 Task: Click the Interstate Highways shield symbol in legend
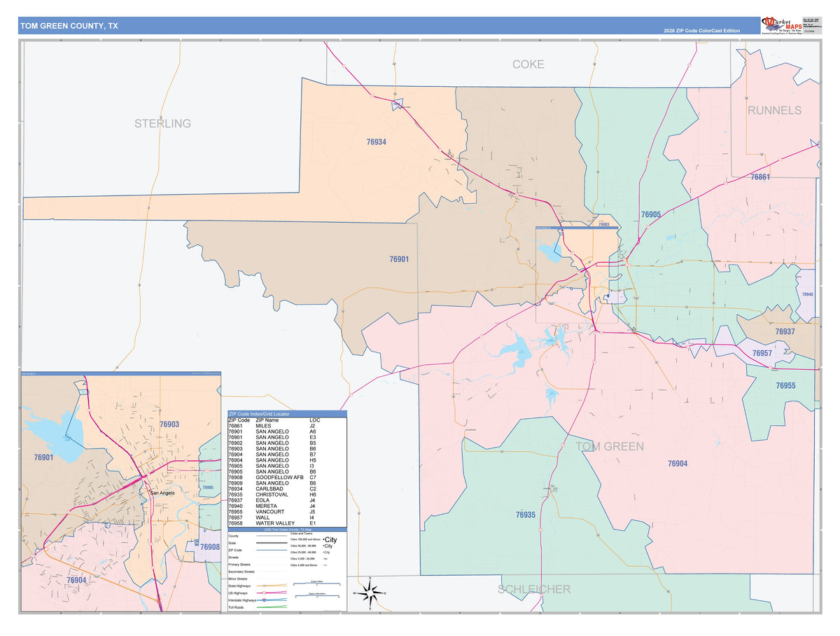click(x=262, y=600)
